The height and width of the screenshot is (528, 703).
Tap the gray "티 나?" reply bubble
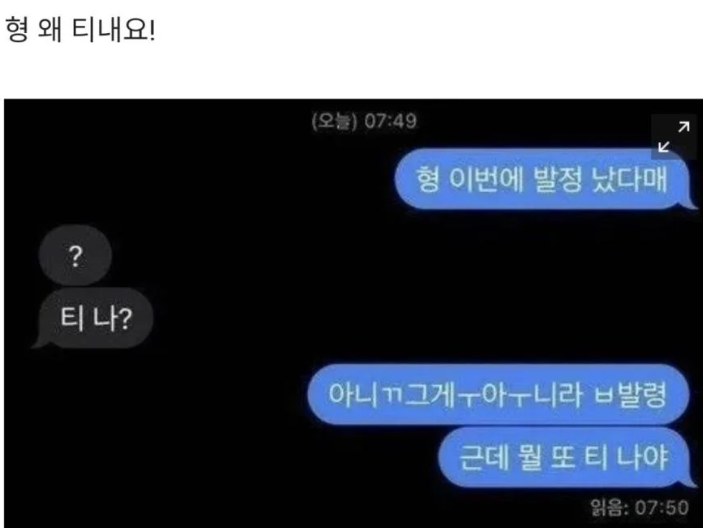(x=93, y=318)
